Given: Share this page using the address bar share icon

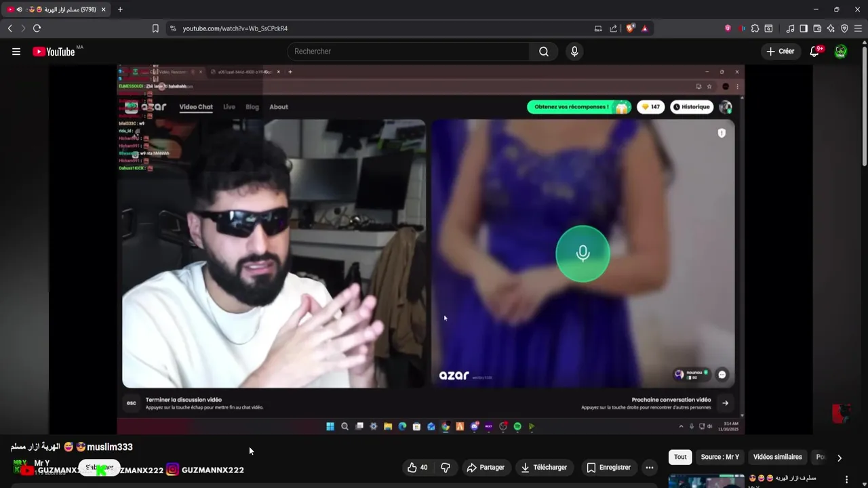Looking at the screenshot, I should pyautogui.click(x=614, y=28).
